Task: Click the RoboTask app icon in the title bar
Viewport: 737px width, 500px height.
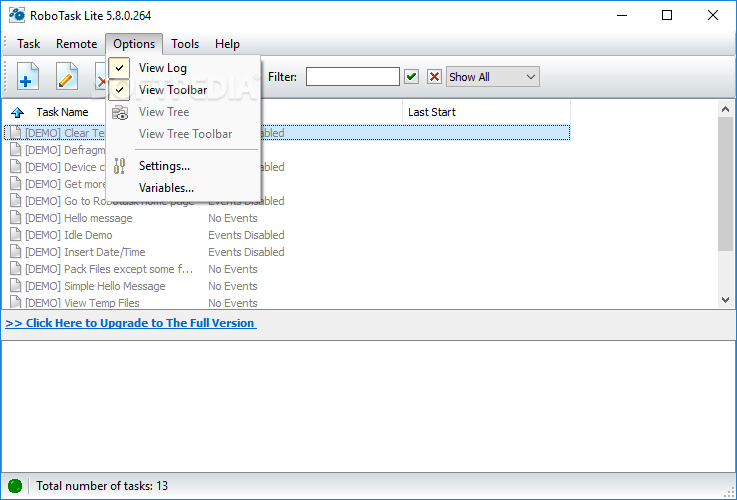Action: [x=16, y=15]
